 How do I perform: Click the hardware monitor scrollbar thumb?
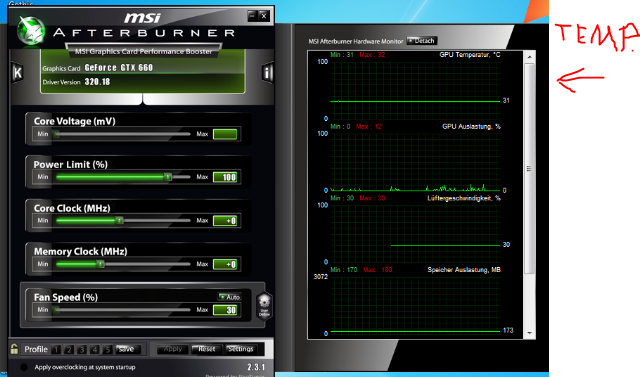[529, 168]
